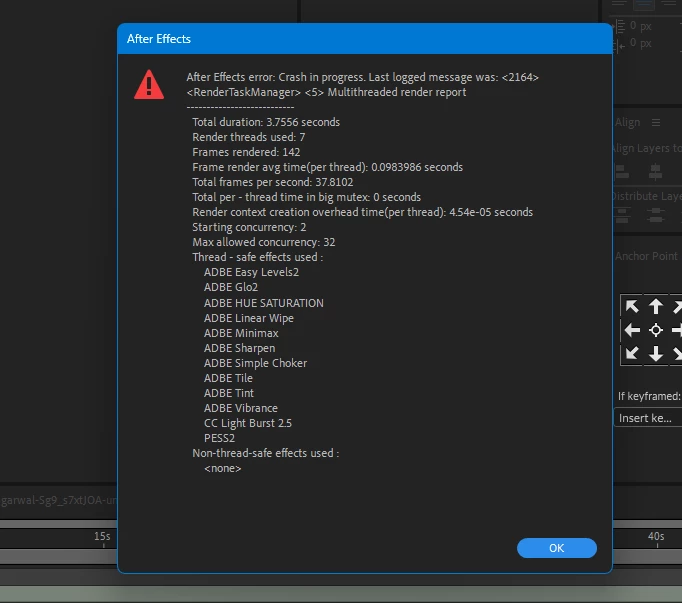The width and height of the screenshot is (682, 603).
Task: Click the 'If keyframed:' label
Action: (x=649, y=396)
